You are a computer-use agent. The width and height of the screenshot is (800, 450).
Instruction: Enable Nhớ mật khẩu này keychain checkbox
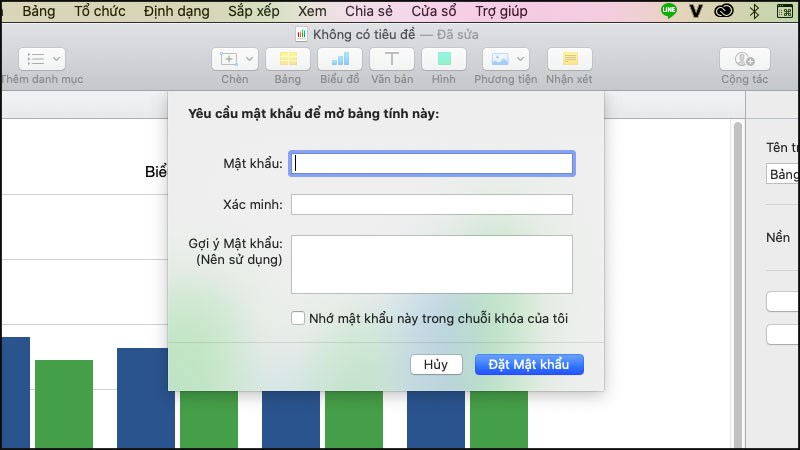point(298,318)
